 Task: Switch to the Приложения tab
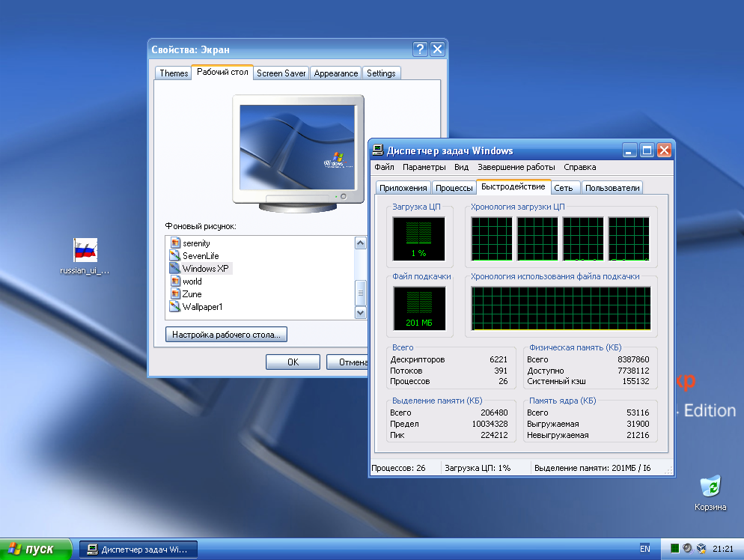coord(403,188)
